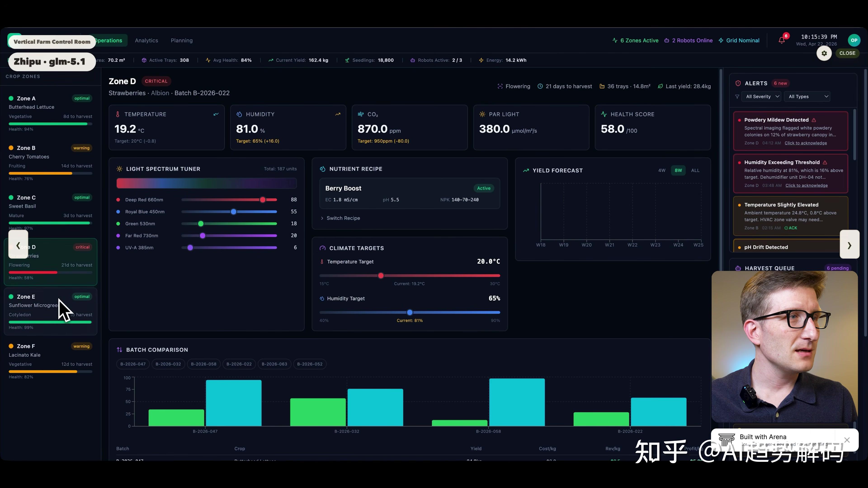This screenshot has height=488, width=868.
Task: Click the Batch Comparison arrows icon
Action: click(x=119, y=350)
